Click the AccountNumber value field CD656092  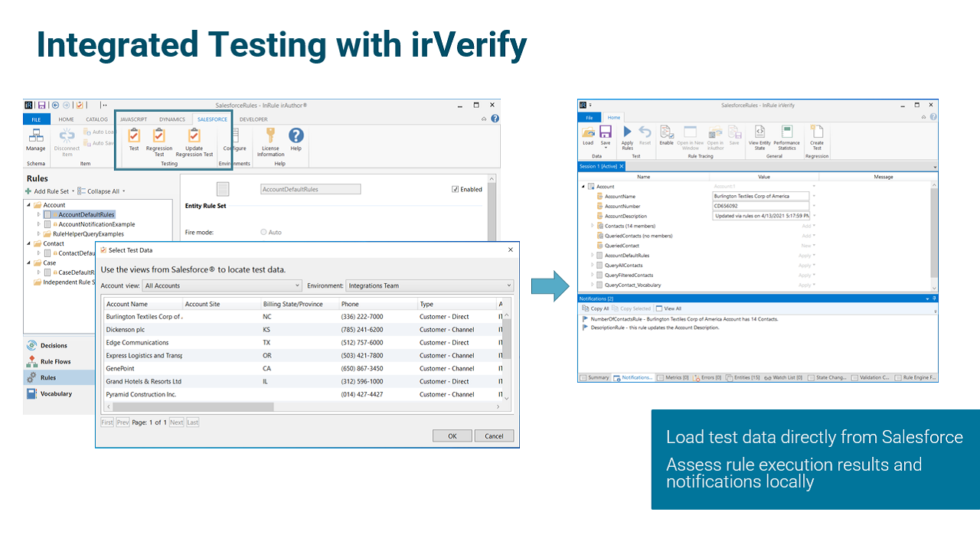(761, 206)
